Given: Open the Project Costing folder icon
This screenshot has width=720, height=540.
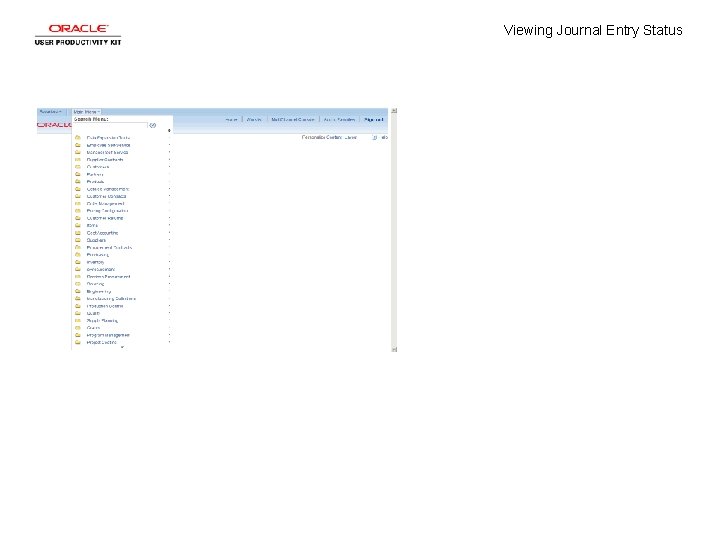Looking at the screenshot, I should [x=78, y=343].
